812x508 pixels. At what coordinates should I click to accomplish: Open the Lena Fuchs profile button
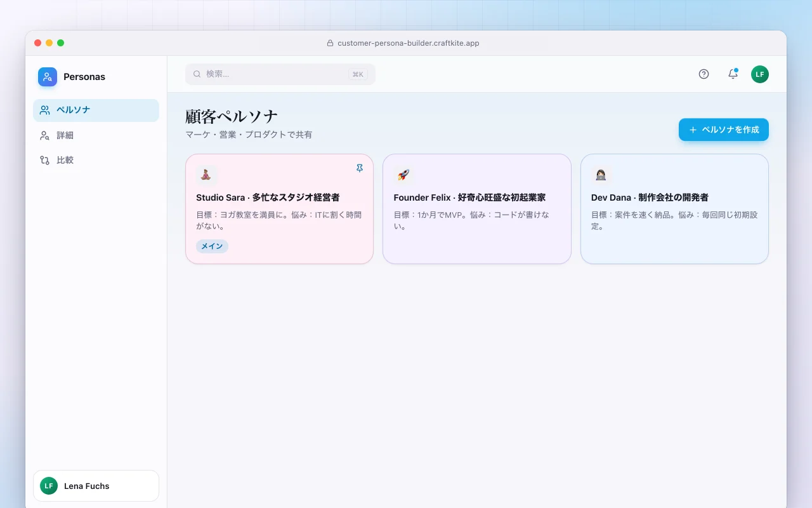click(x=96, y=486)
